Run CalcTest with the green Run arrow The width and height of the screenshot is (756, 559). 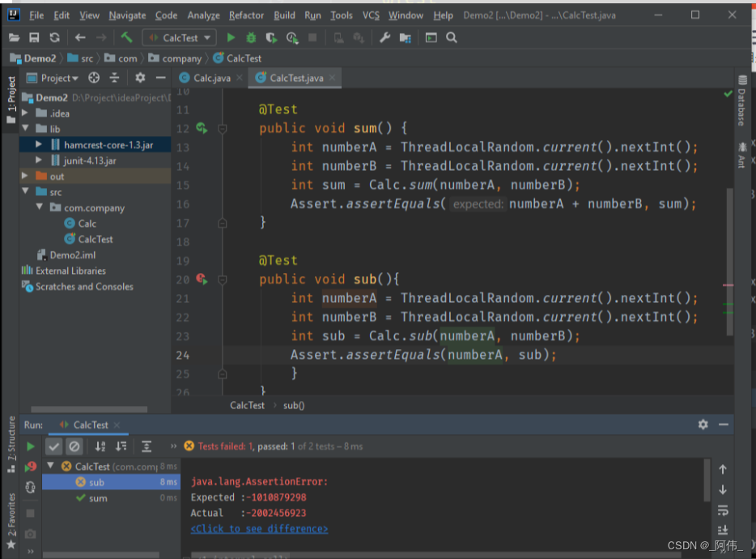tap(231, 37)
